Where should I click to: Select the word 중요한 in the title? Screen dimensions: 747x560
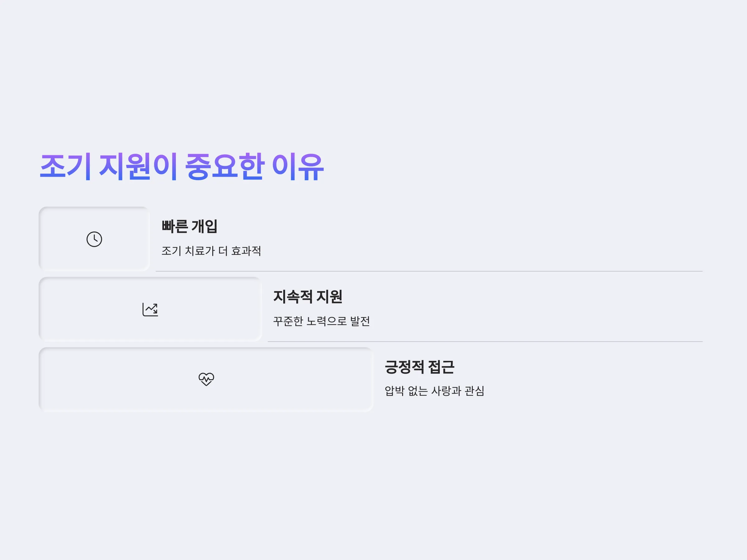tap(225, 166)
